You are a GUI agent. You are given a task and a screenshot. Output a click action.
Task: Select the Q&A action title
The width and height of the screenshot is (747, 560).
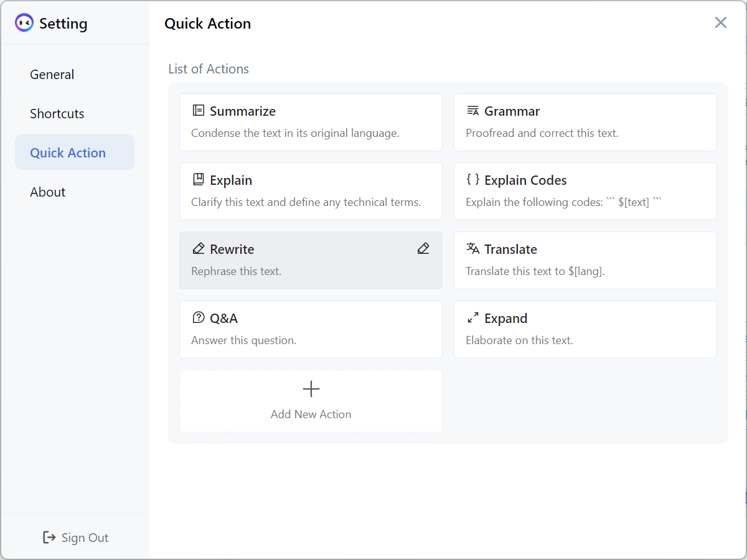223,319
